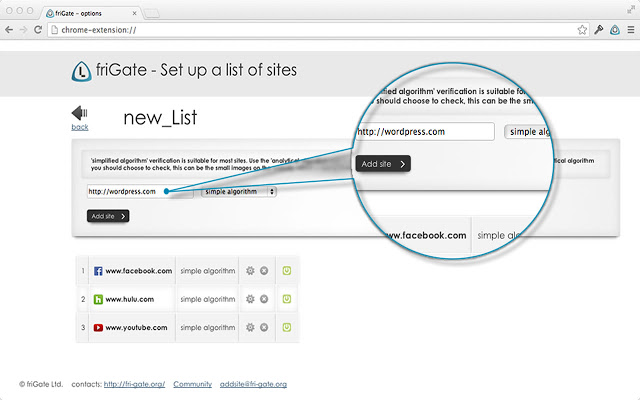Toggle power switch for www.youtube.com
Image resolution: width=640 pixels, height=400 pixels.
pyautogui.click(x=287, y=327)
